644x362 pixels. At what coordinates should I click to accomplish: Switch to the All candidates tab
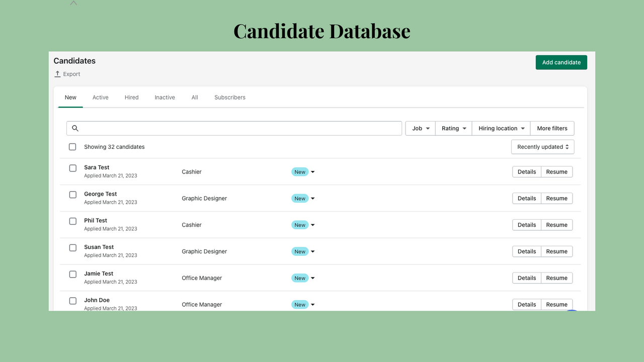[x=195, y=97]
